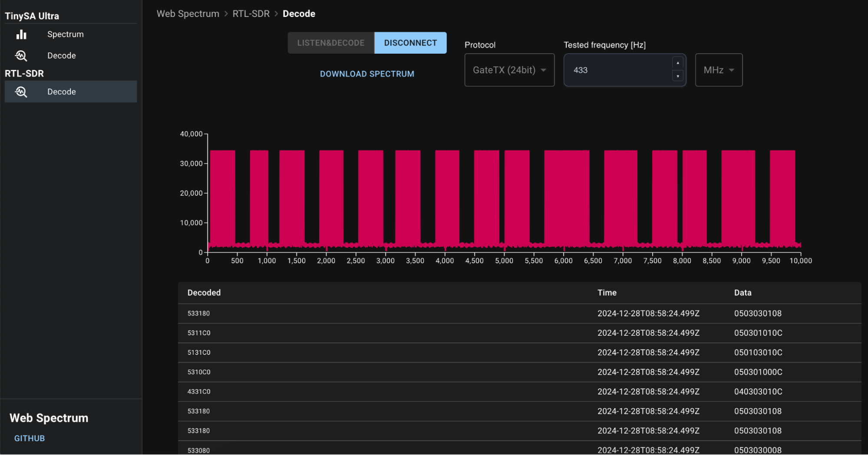The height and width of the screenshot is (455, 868).
Task: Increment tested frequency with up arrow
Action: [678, 63]
